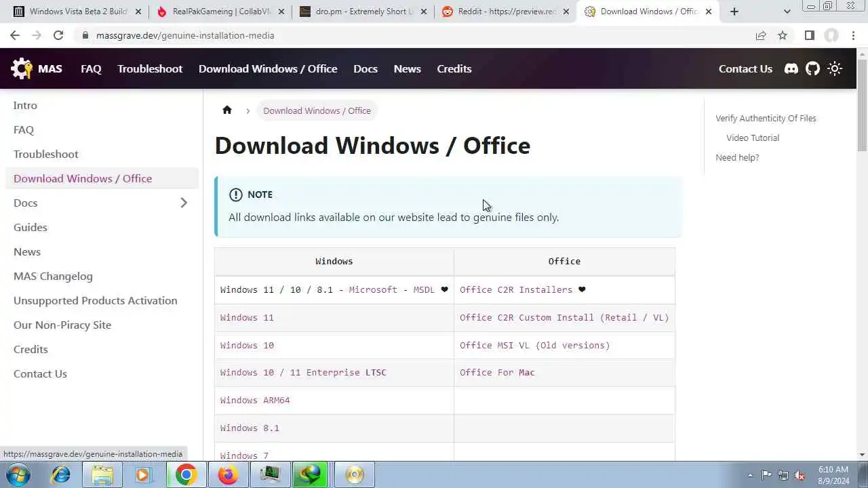Open Guides in the sidebar

point(102,227)
